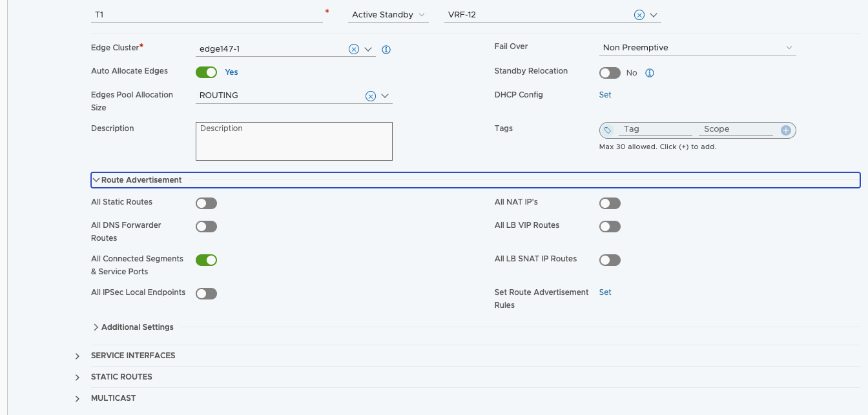Turn on All NAT IP's advertisement

[610, 204]
